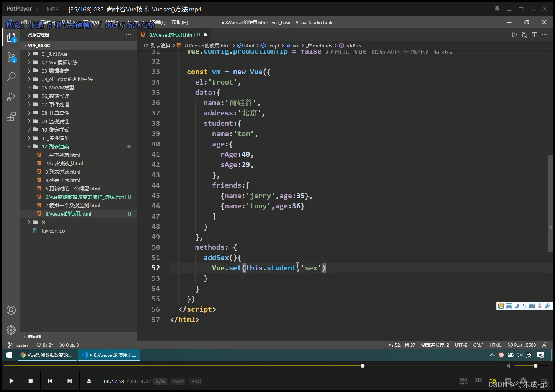Split the editor to the right

pos(534,35)
